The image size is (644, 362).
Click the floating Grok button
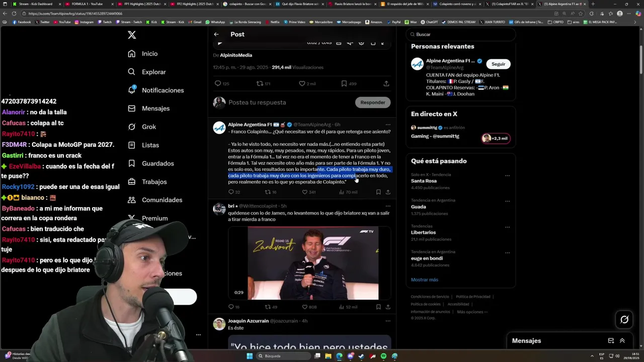(624, 319)
